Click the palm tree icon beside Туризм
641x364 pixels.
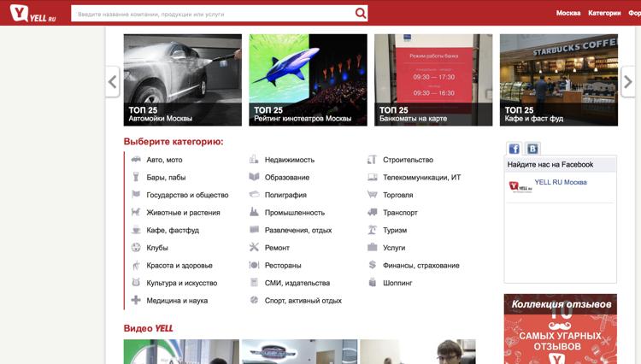[x=373, y=230]
